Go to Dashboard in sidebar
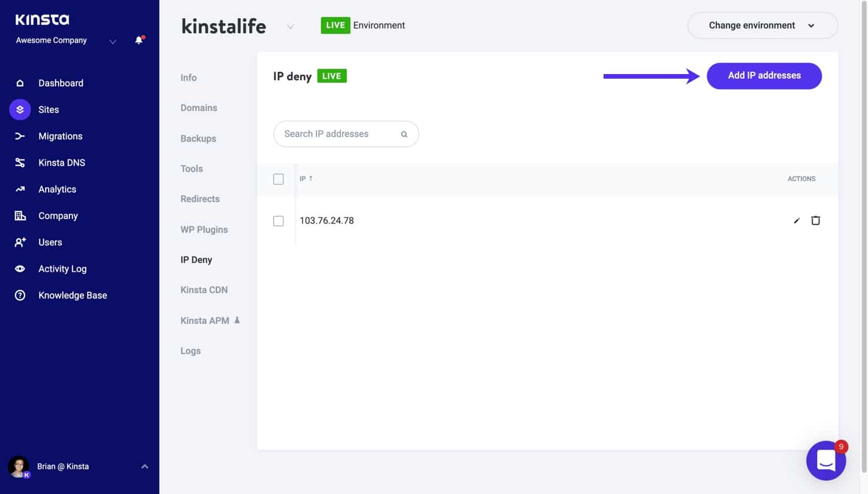 (x=61, y=83)
